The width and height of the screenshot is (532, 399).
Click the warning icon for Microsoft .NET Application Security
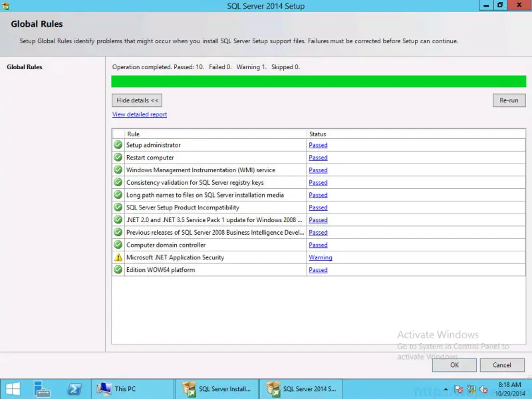point(118,257)
